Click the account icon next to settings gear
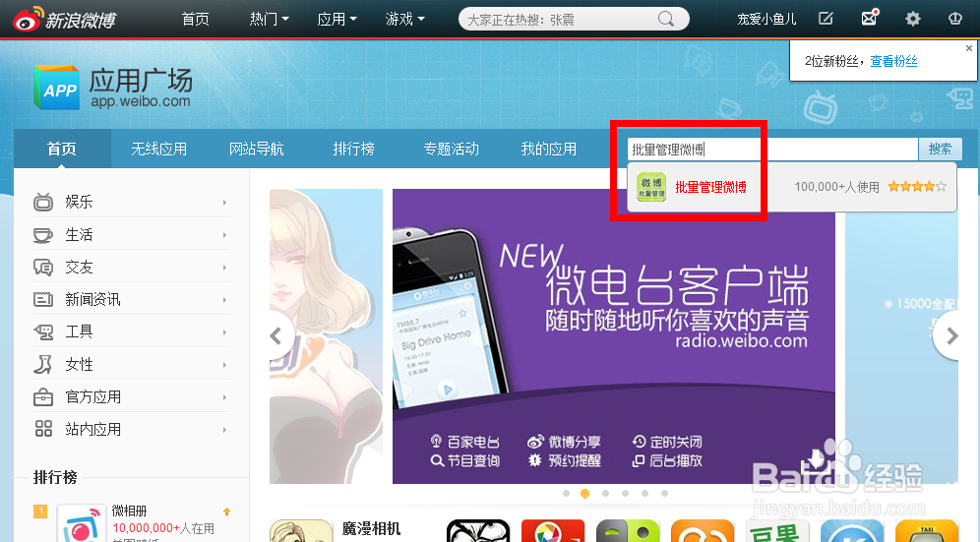The image size is (980, 542). click(x=955, y=19)
